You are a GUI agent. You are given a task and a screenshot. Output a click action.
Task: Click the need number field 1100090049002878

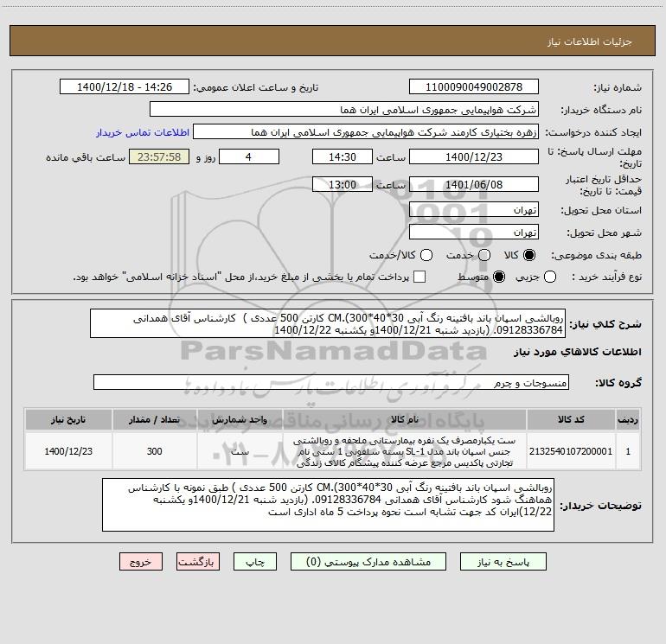tap(474, 86)
